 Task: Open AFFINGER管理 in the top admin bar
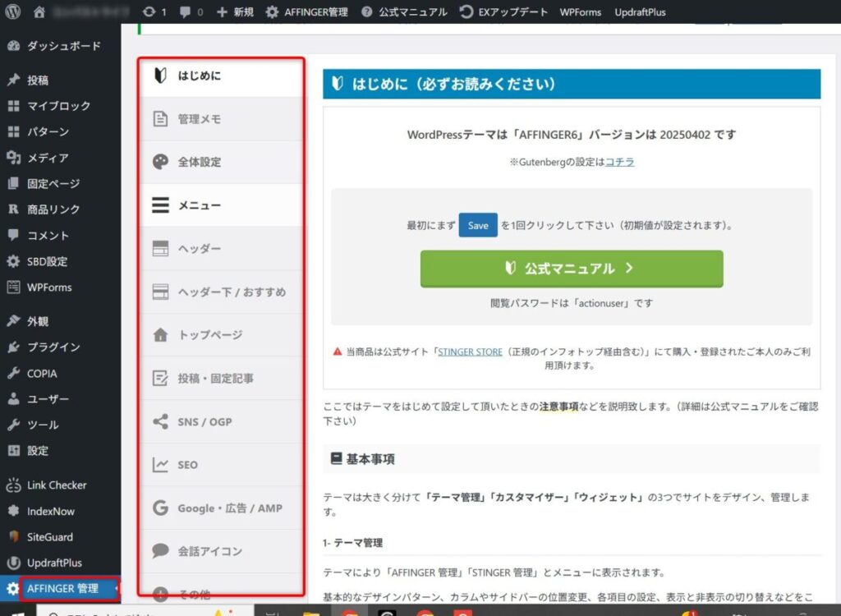coord(307,11)
